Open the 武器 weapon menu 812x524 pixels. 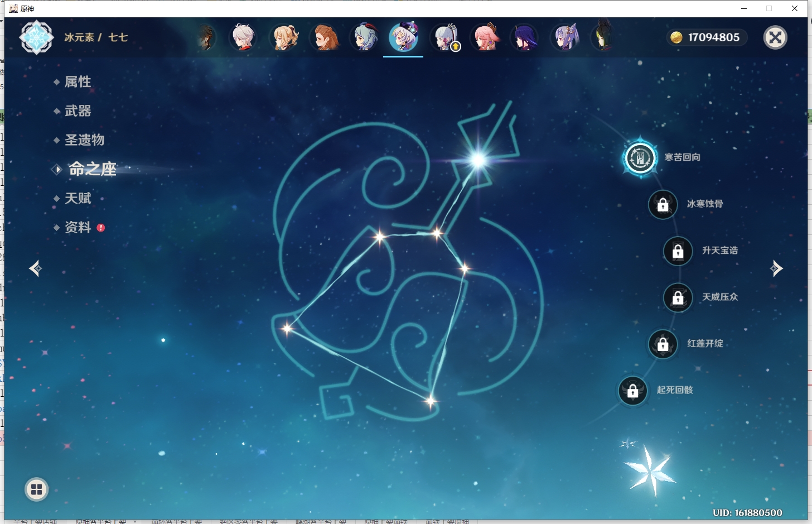click(78, 111)
